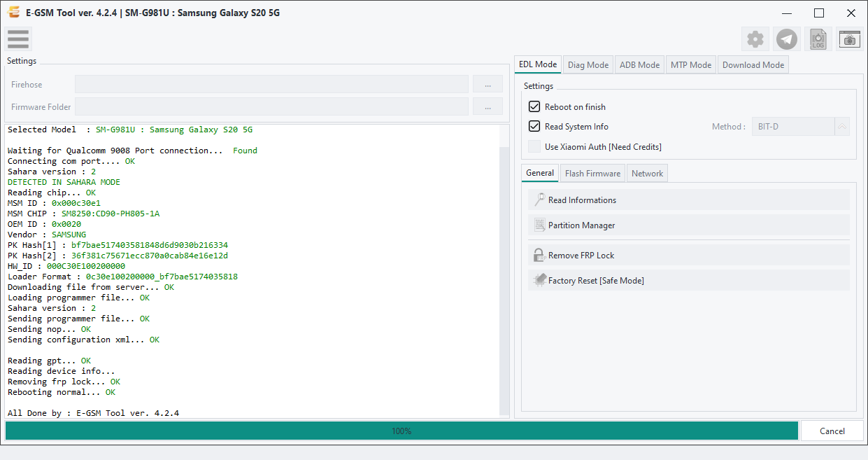This screenshot has height=460, width=868.
Task: Click the PK Hash[1] log line
Action: click(118, 245)
